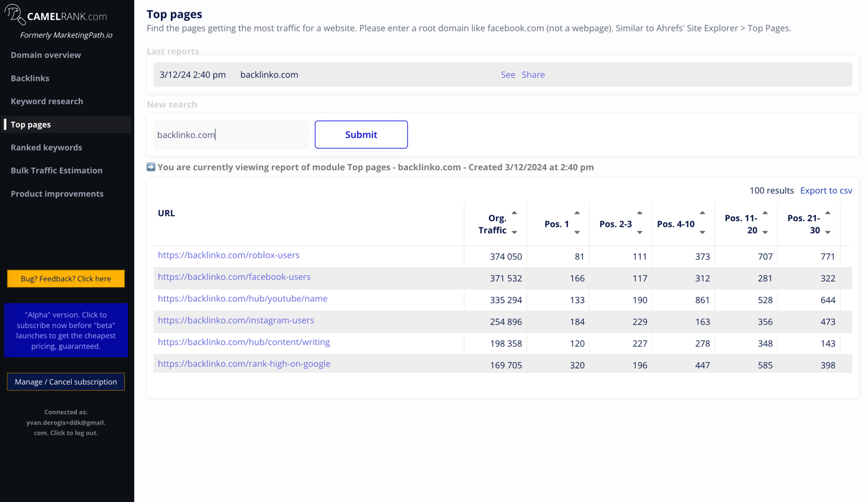Click the Org. Traffic column header label
Screen dimensions: 868x502
click(x=493, y=224)
